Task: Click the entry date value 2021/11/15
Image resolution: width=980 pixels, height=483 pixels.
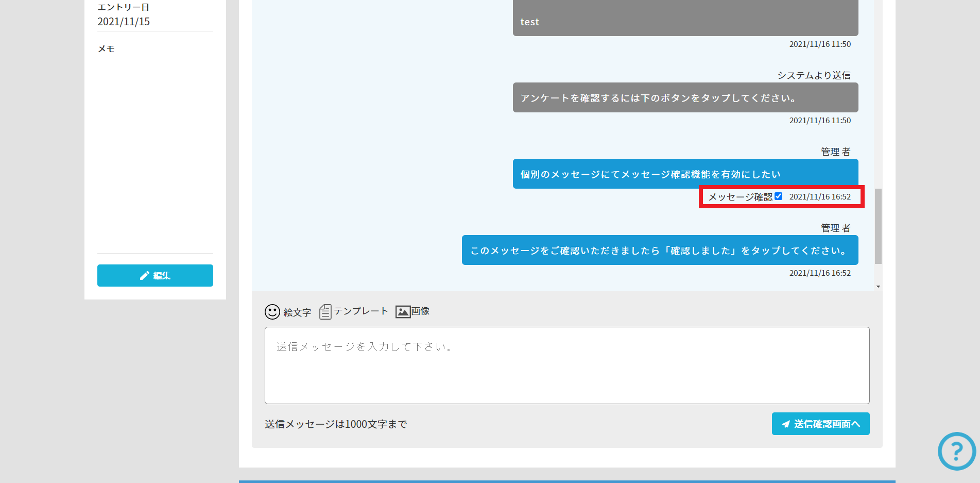Action: click(124, 22)
